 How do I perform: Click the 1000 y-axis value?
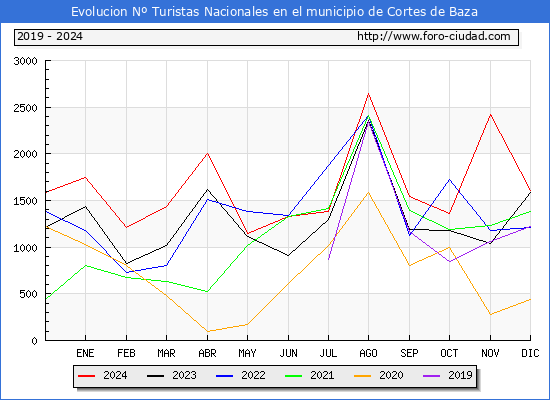(x=25, y=248)
